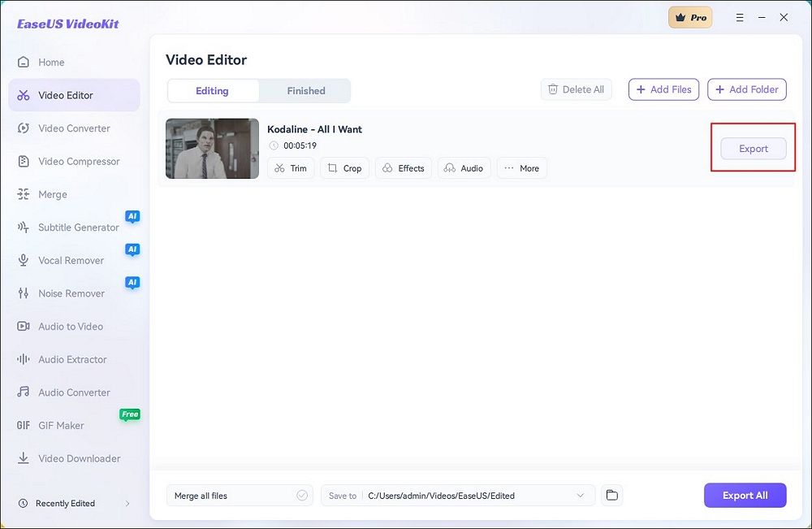Open the Video Converter tool
Image resolution: width=812 pixels, height=529 pixels.
73,128
